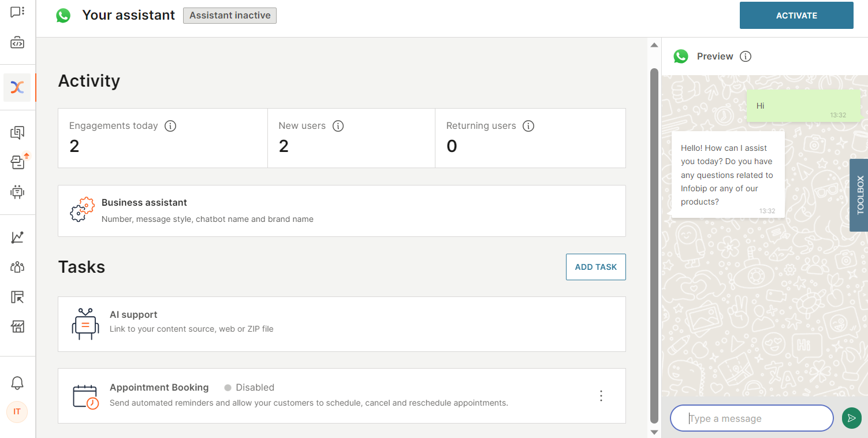The image size is (868, 438).
Task: Click the Tasks section heading
Action: [81, 267]
